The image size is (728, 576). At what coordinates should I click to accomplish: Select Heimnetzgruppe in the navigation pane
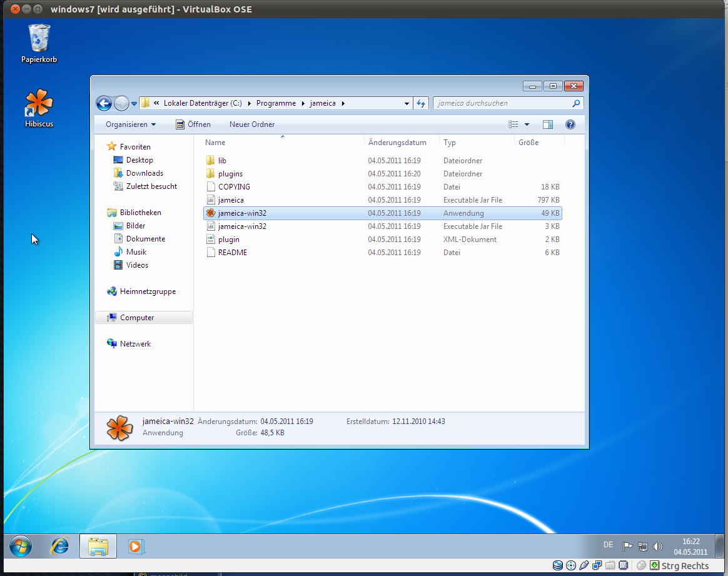click(141, 291)
